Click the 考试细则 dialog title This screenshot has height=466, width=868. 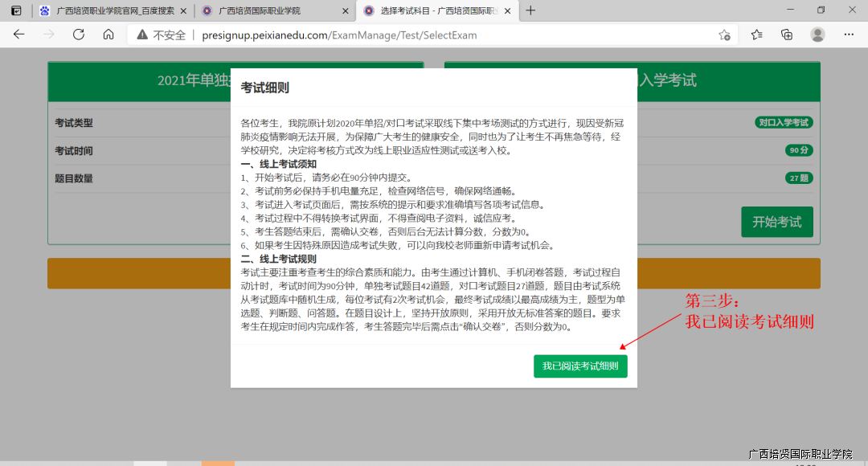265,88
